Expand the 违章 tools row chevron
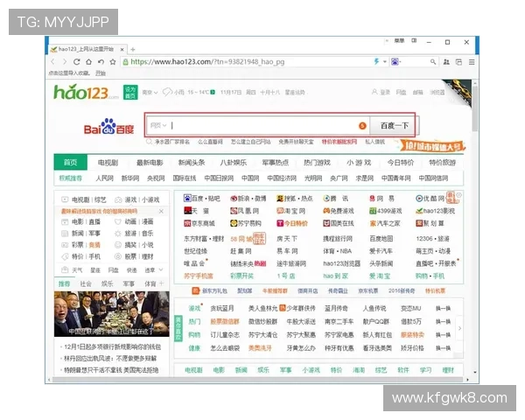 click(x=161, y=269)
